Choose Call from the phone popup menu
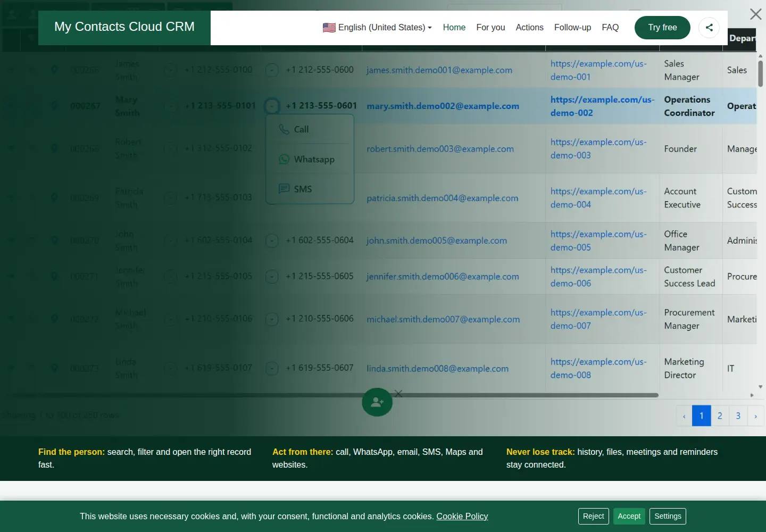766x532 pixels. pos(310,129)
